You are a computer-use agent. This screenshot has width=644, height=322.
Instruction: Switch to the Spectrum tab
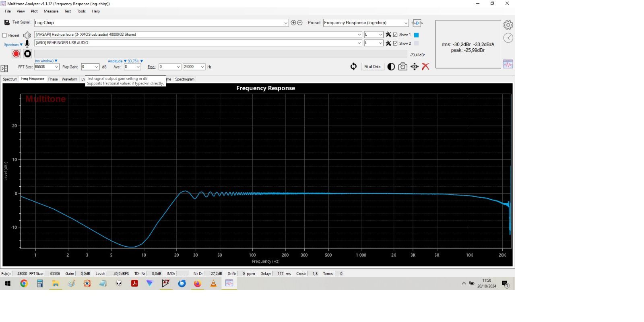click(10, 79)
